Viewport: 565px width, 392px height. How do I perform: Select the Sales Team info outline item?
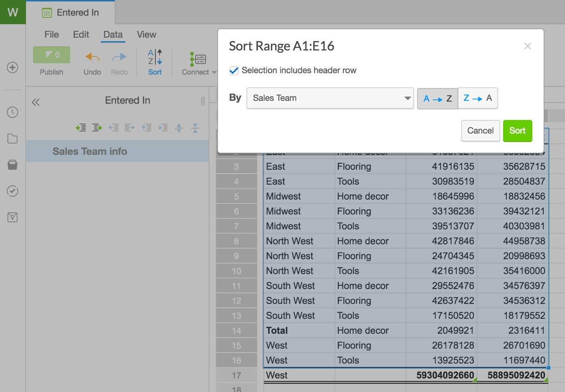tap(90, 152)
